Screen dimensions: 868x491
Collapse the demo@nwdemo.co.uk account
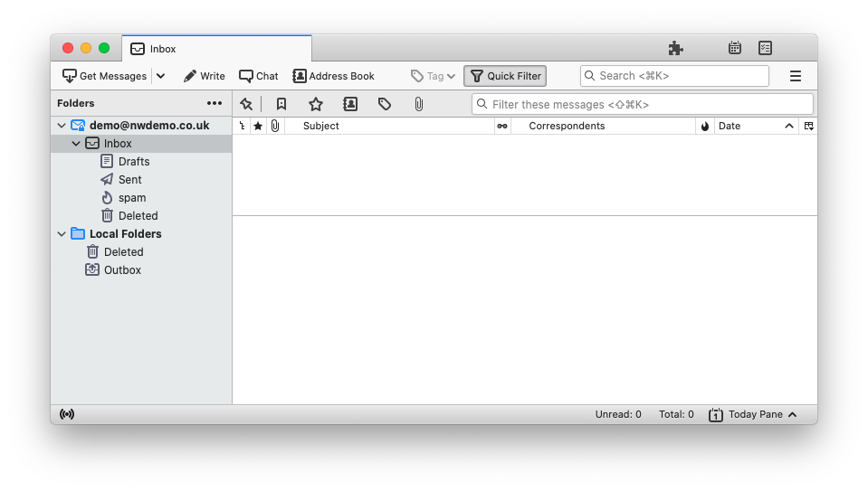(62, 126)
